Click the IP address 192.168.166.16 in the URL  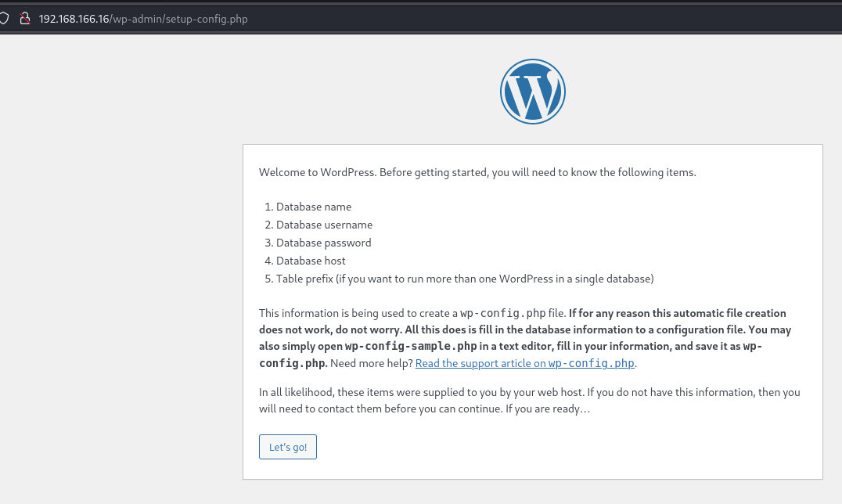[x=75, y=19]
